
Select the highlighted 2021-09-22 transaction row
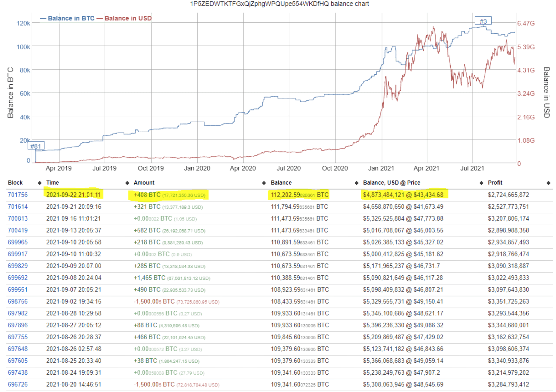(x=224, y=195)
